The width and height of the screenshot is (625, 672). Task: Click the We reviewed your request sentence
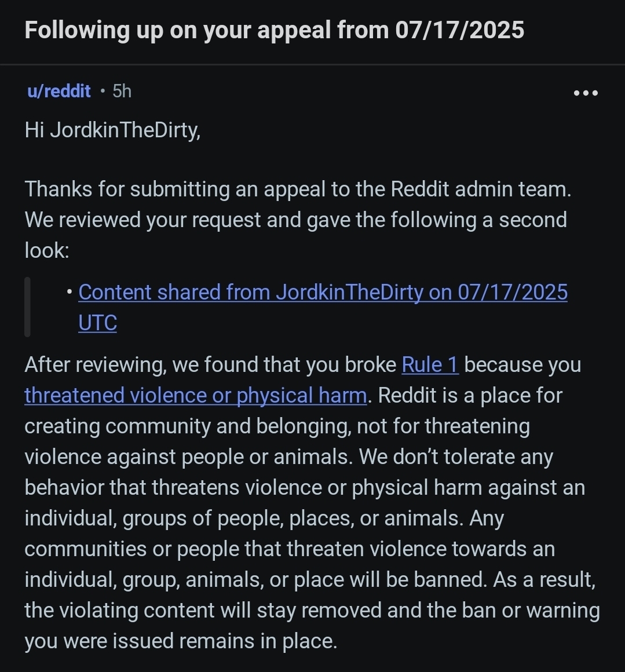click(295, 220)
